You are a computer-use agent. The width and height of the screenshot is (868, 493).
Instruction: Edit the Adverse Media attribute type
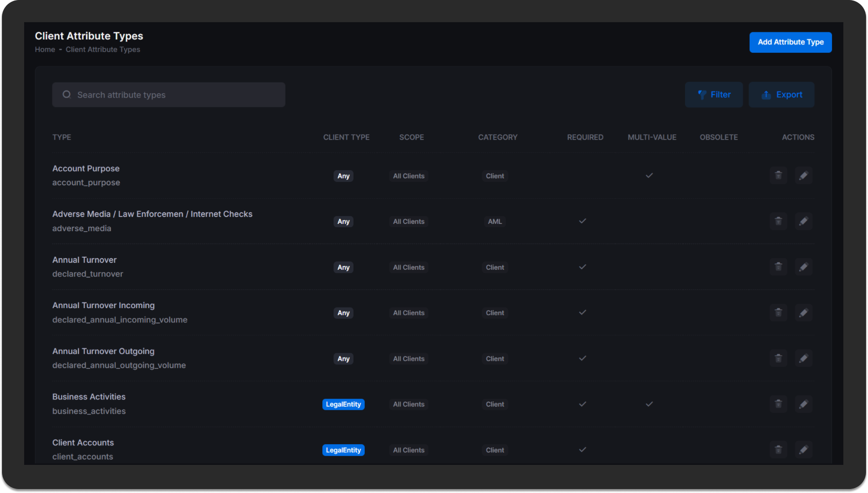click(x=804, y=221)
